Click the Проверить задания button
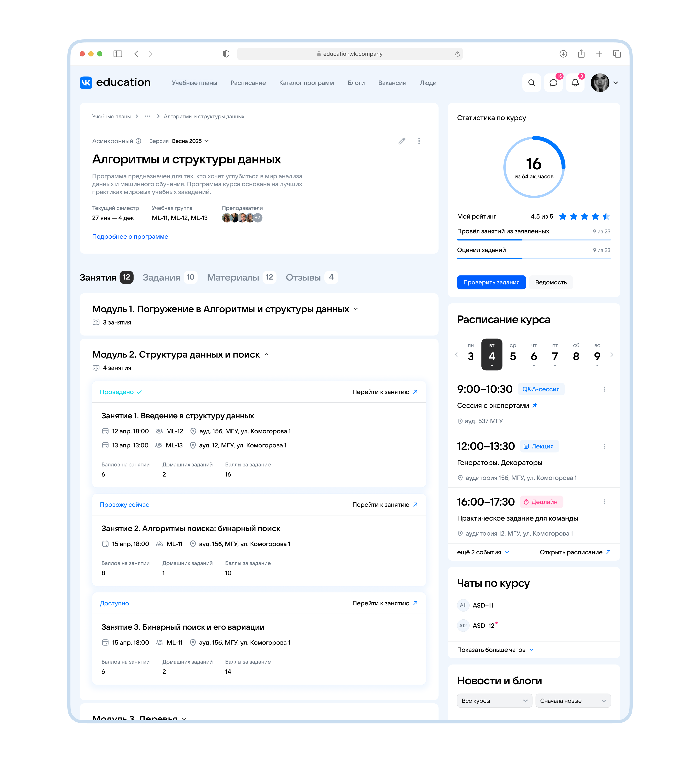Screen dimensions: 700x771 pyautogui.click(x=491, y=283)
